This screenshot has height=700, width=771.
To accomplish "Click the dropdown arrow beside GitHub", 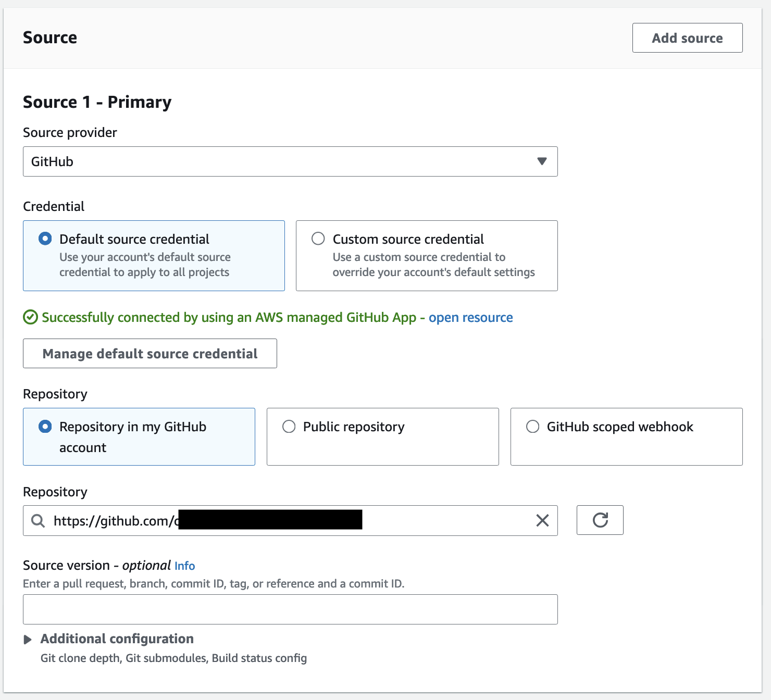I will pos(542,161).
